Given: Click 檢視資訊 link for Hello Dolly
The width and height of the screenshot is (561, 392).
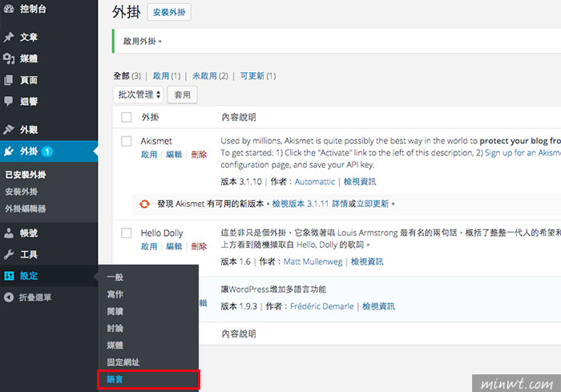Looking at the screenshot, I should tap(367, 261).
